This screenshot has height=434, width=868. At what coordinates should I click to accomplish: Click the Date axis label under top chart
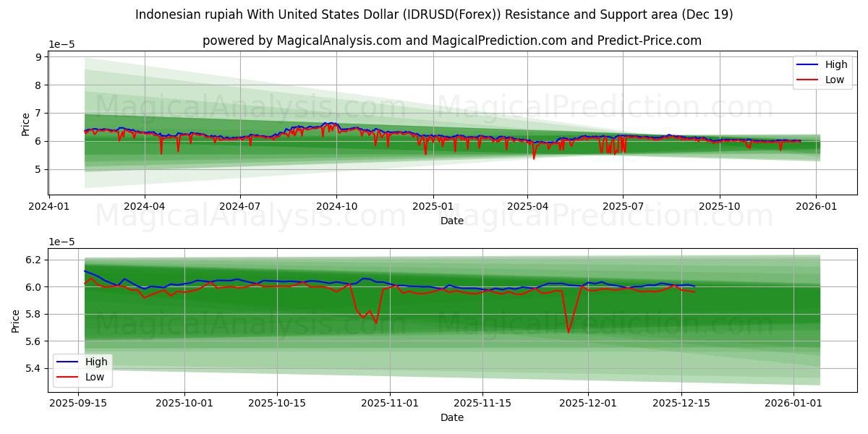451,221
